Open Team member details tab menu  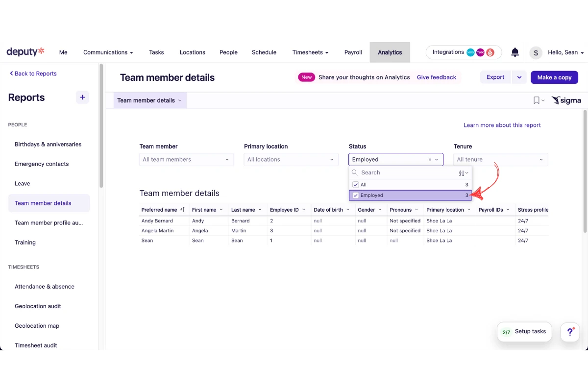(x=180, y=100)
